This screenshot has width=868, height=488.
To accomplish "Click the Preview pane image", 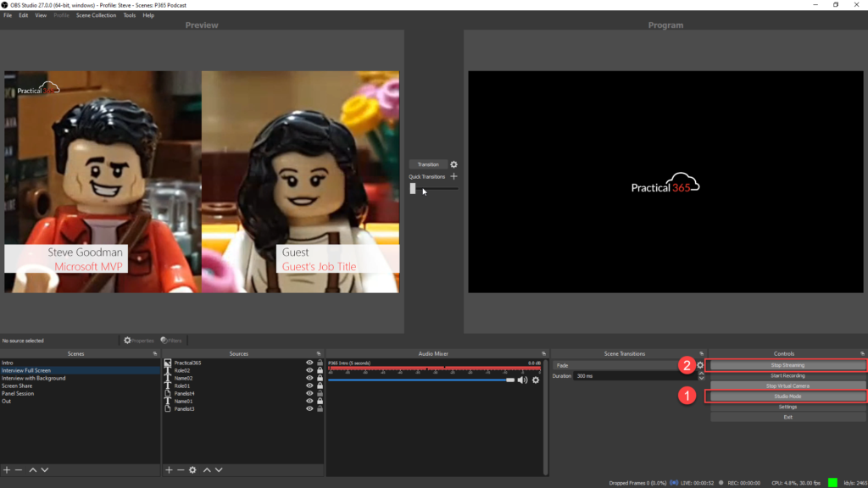I will [202, 181].
